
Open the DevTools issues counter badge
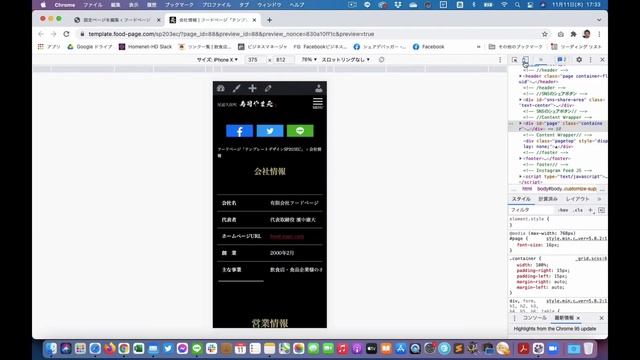coord(562,60)
